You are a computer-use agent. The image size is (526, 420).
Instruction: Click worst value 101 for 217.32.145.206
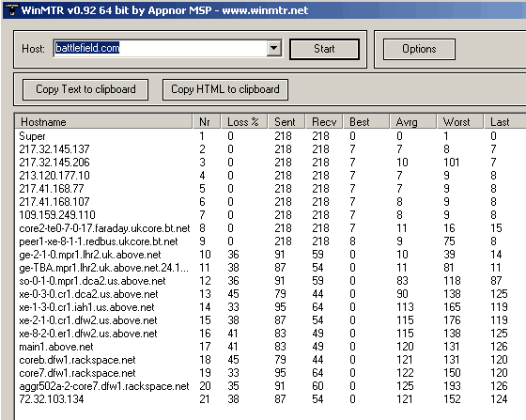point(452,163)
